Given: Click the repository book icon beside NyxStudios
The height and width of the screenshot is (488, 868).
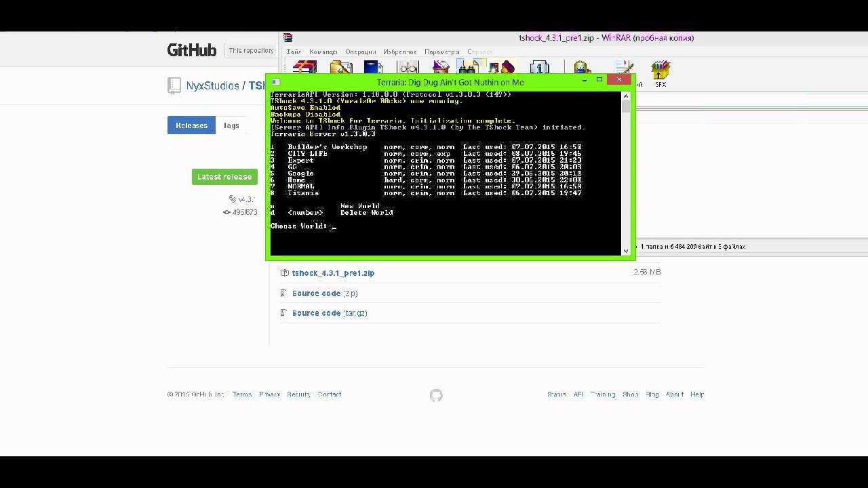Looking at the screenshot, I should click(174, 85).
